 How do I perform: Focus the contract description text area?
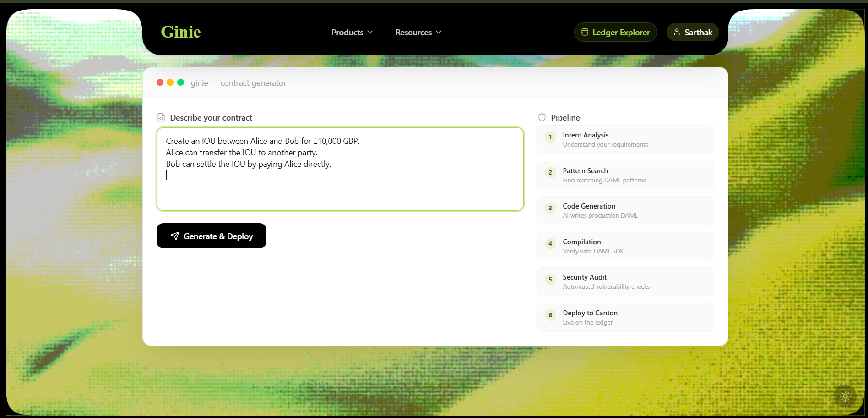click(340, 169)
